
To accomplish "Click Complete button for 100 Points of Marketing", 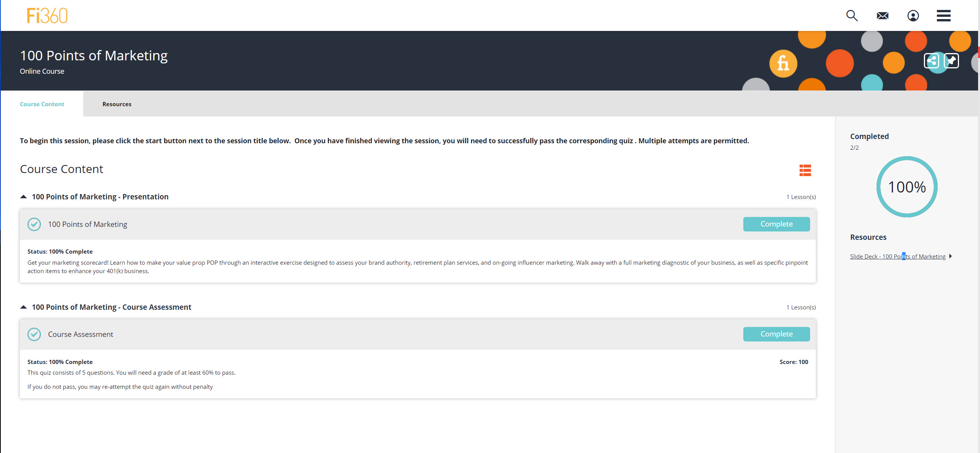I will click(x=776, y=224).
